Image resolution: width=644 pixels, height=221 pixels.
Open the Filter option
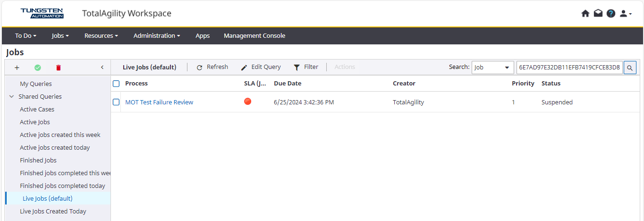(306, 67)
